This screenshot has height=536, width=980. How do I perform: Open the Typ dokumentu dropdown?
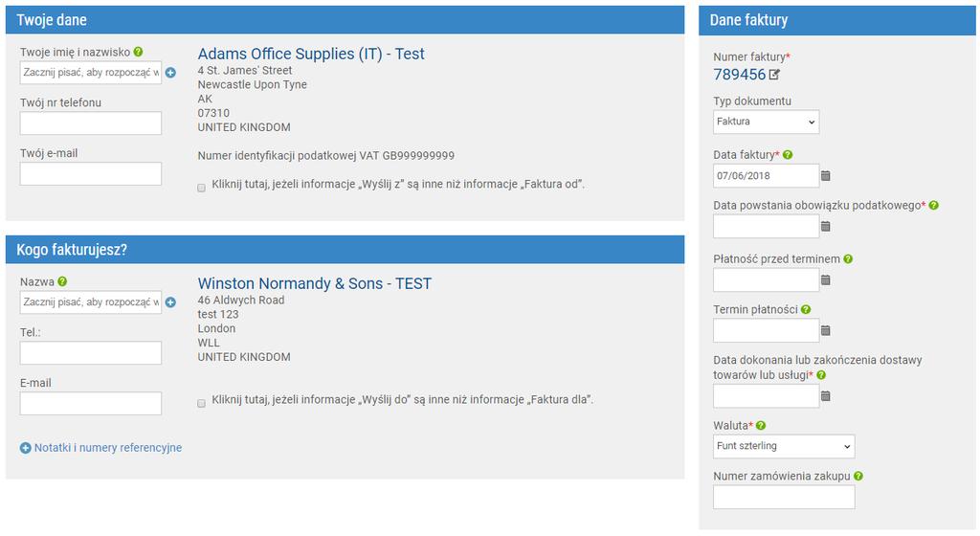coord(767,122)
